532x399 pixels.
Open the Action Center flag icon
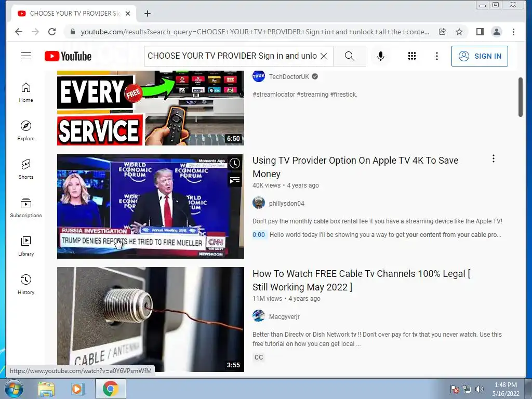pos(454,389)
